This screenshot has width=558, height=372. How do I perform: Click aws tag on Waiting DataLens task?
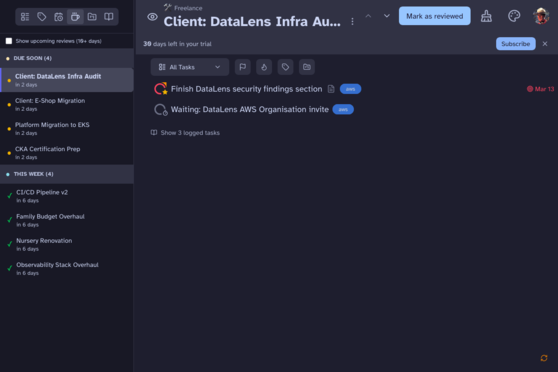click(x=343, y=109)
